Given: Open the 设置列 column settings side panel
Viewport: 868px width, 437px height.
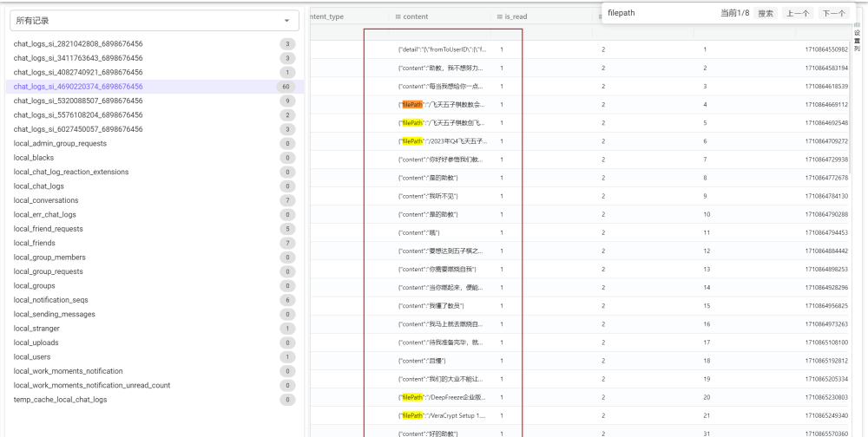Looking at the screenshot, I should tap(857, 39).
